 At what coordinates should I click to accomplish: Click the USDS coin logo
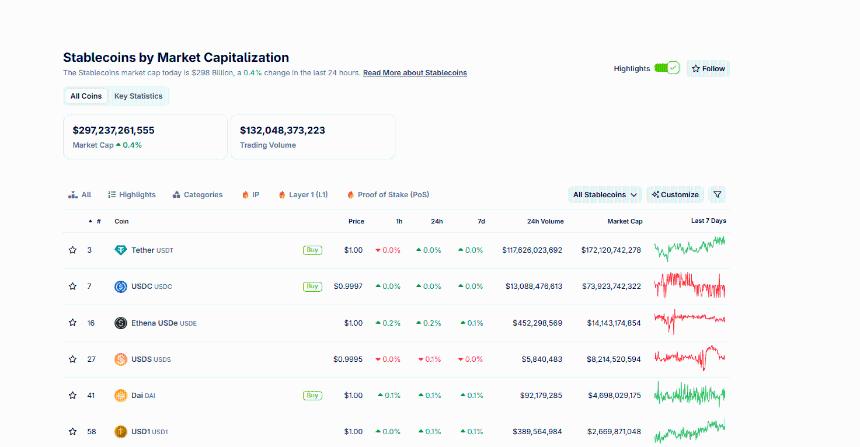[x=121, y=359]
